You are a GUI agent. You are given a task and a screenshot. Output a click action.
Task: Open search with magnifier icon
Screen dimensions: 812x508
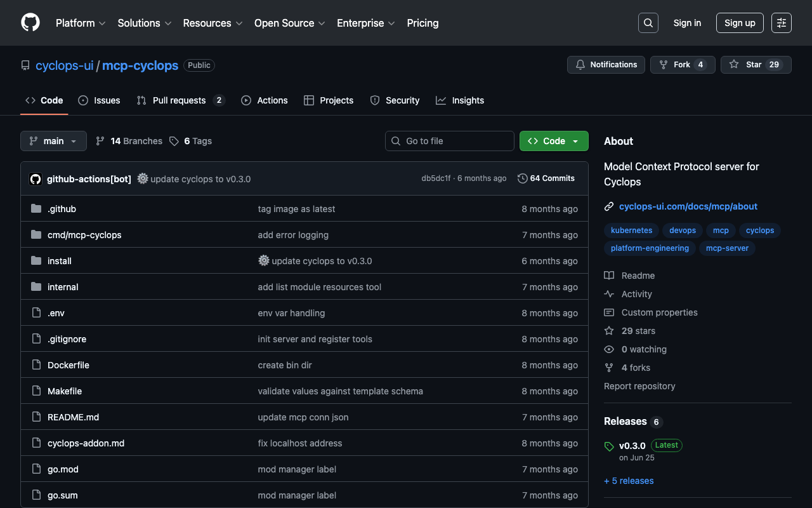[648, 23]
